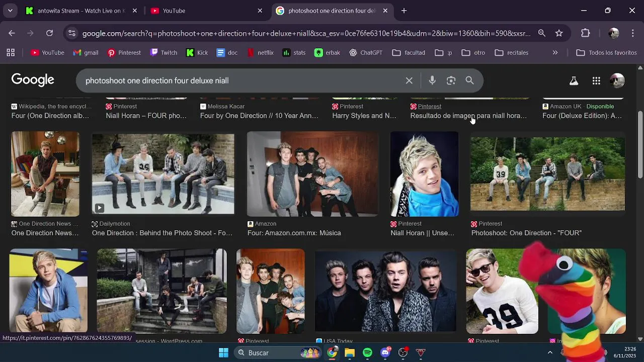Screen dimensions: 644x362
Task: Go back to previous page
Action: pos(12,33)
